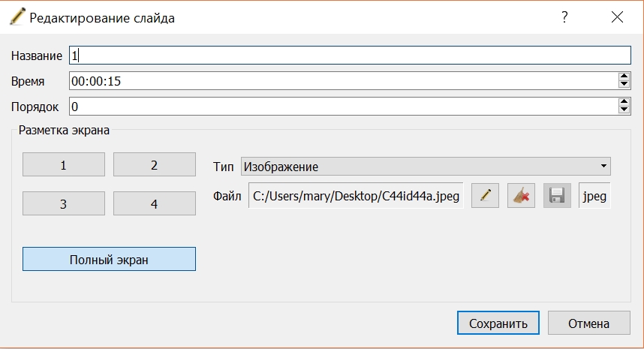Click the pencil icon in title bar
The width and height of the screenshot is (644, 349).
pos(17,17)
